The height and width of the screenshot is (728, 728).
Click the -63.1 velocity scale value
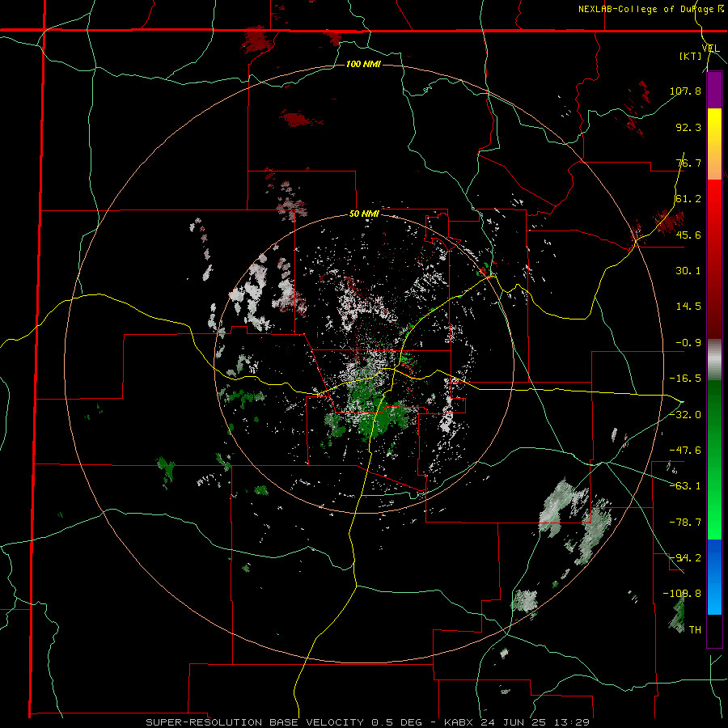[685, 486]
